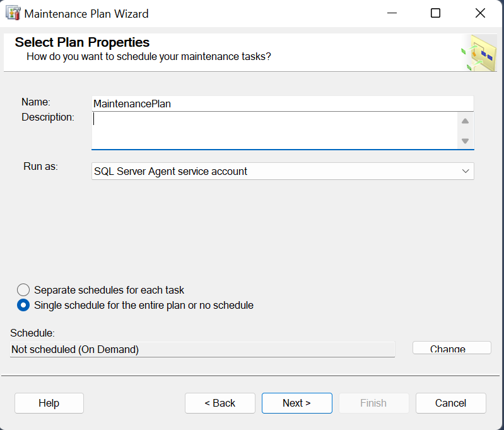
Task: Focus the Description text box
Action: click(x=274, y=130)
